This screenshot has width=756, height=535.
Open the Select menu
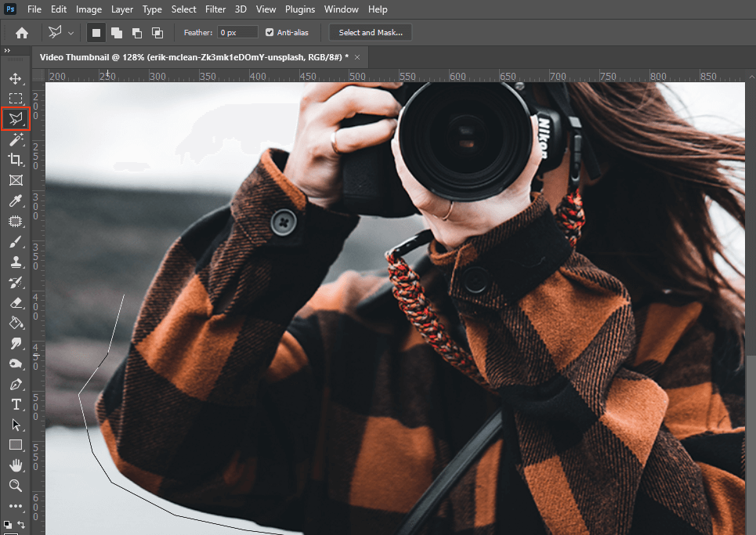183,9
